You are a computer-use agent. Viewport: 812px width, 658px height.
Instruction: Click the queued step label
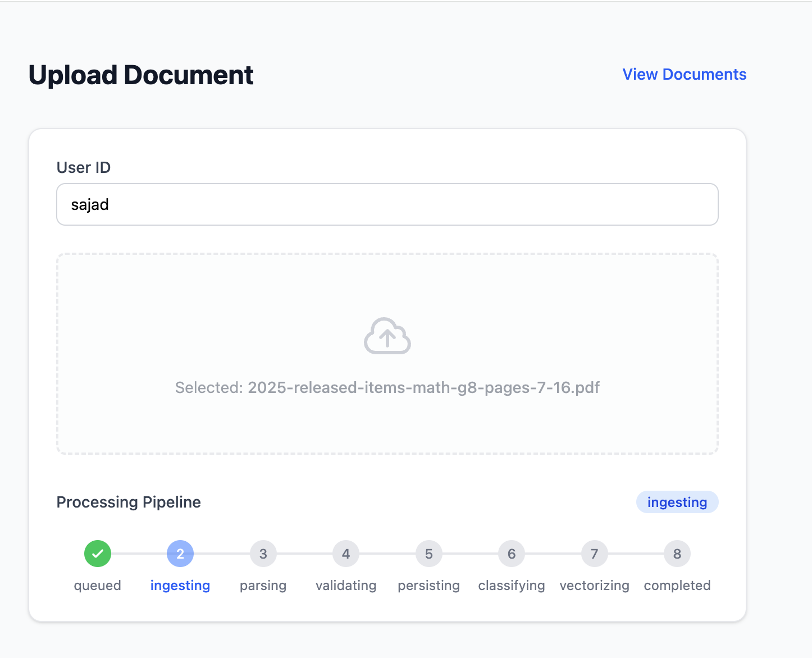point(98,586)
